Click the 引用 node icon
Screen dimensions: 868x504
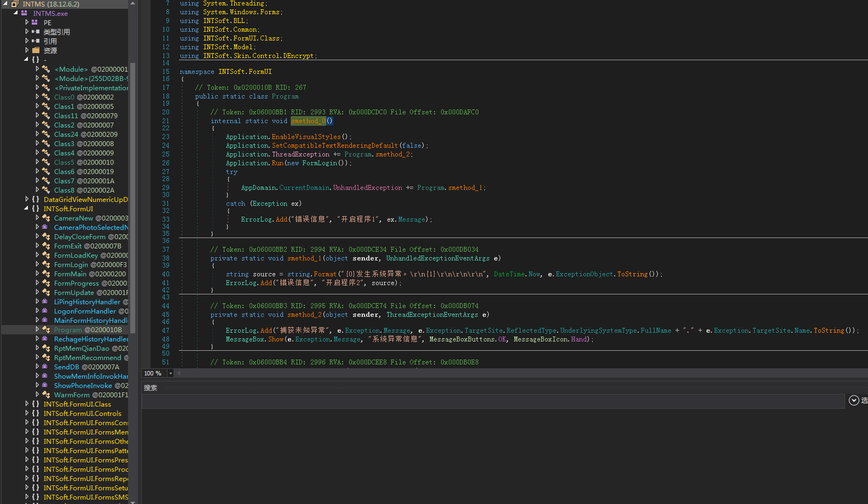[x=36, y=41]
